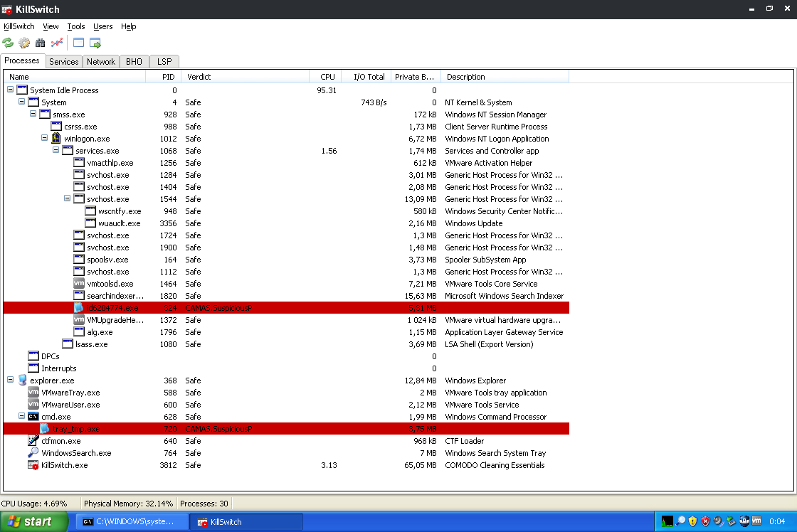Select the Interrupts row
The image size is (797, 532).
tap(286, 368)
